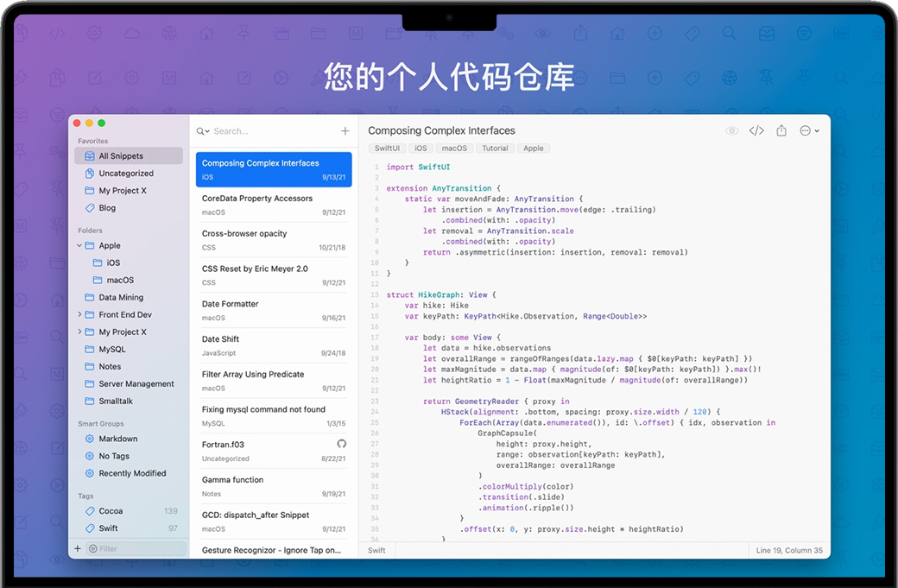The width and height of the screenshot is (898, 588).
Task: Click the Apple tag chip
Action: 534,149
